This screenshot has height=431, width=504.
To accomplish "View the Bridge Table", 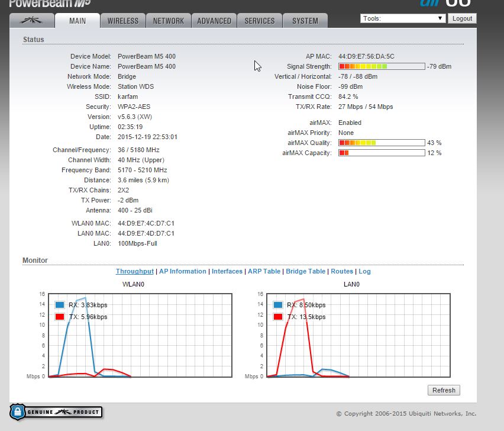I will pos(306,271).
